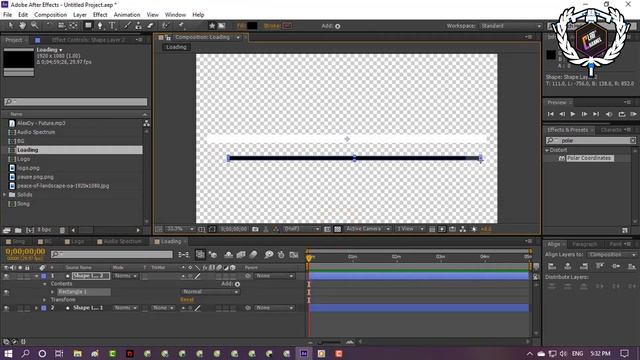Click the Stroke color swatch

tap(288, 26)
